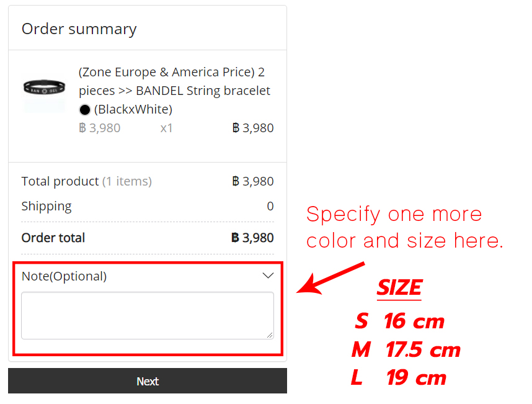Click the x1 quantity indicator
This screenshot has height=404, width=532.
(166, 128)
